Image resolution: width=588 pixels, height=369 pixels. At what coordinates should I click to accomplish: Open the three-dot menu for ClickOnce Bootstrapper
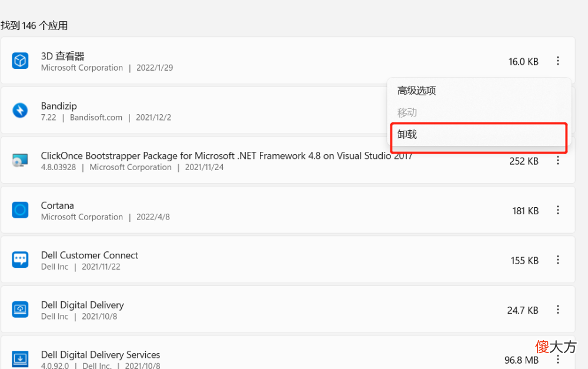tap(557, 161)
